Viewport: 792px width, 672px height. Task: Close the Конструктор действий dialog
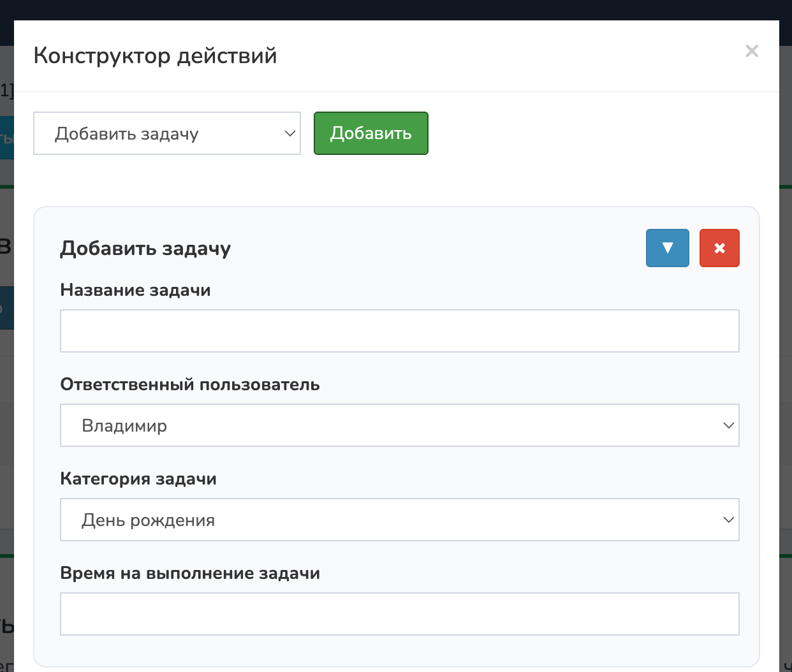(x=752, y=51)
